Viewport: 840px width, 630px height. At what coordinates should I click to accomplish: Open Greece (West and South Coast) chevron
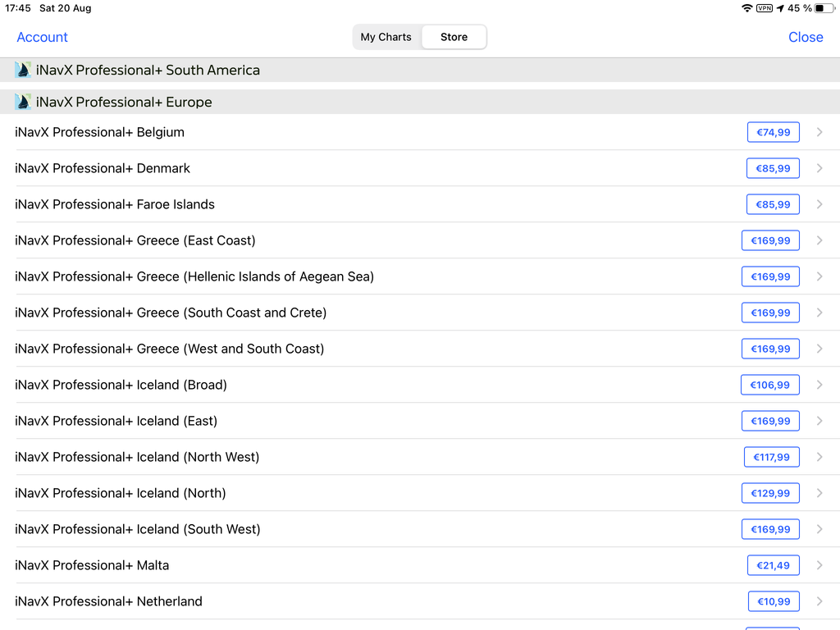pos(819,349)
